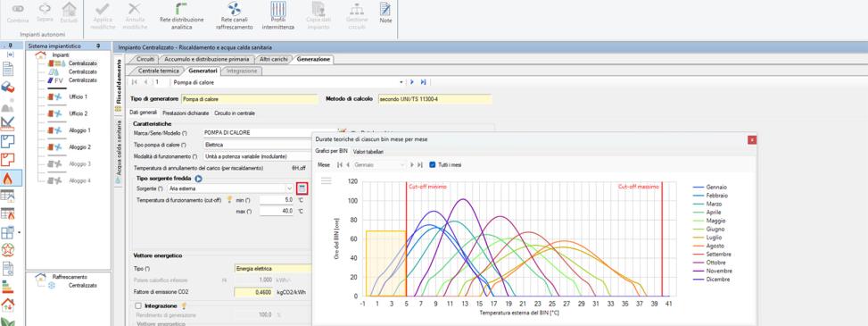The image size is (868, 326).
Task: Open the energy label icon in sidebar
Action: click(x=8, y=287)
